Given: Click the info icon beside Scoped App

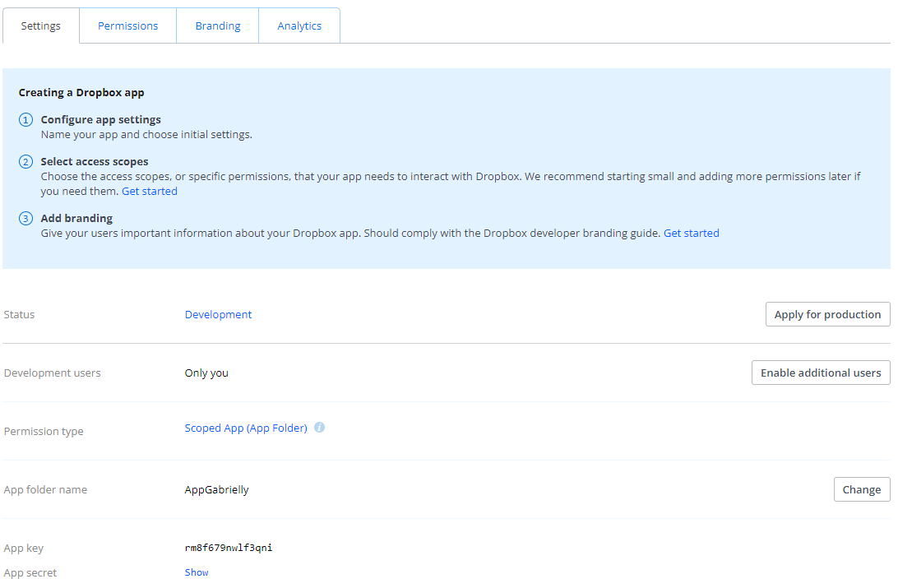Looking at the screenshot, I should 319,428.
